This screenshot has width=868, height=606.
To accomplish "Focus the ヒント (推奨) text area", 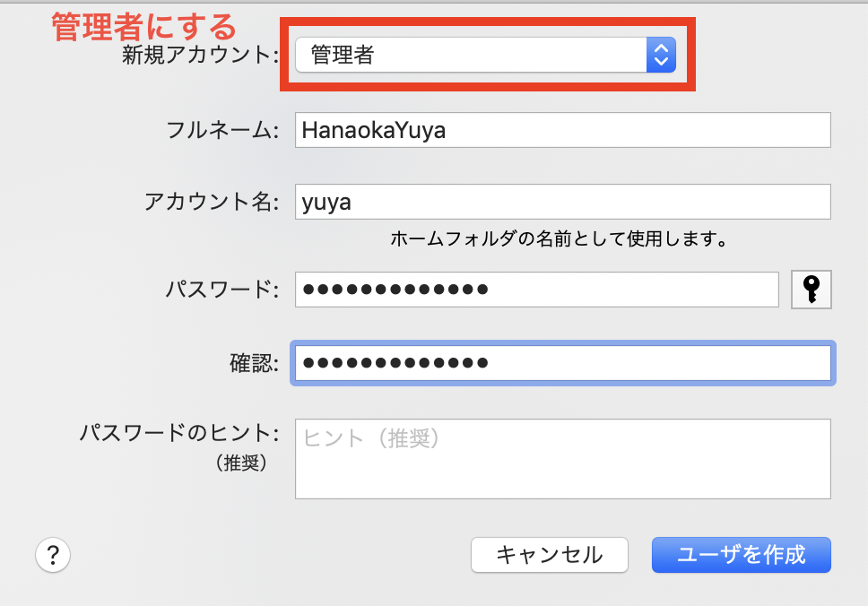I will point(562,459).
